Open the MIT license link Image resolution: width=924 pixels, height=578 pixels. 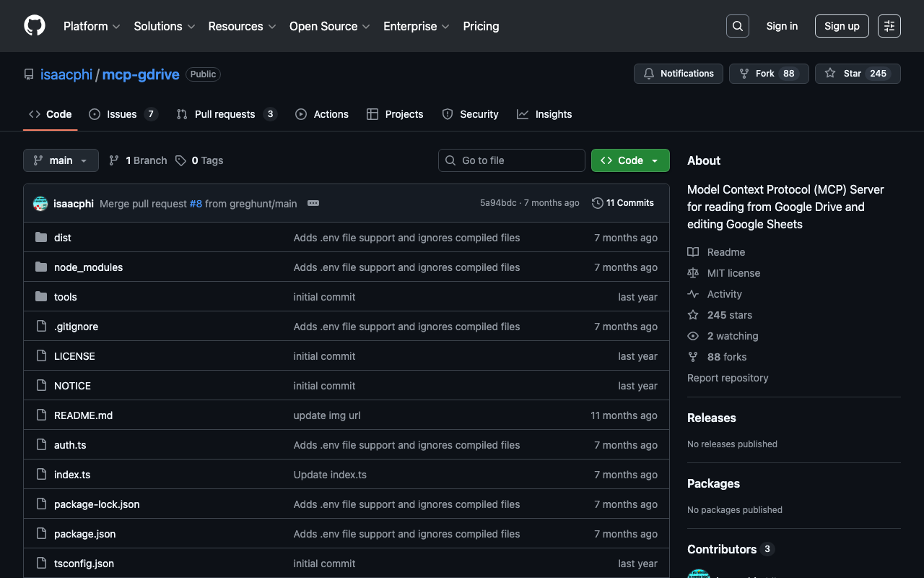[733, 273]
